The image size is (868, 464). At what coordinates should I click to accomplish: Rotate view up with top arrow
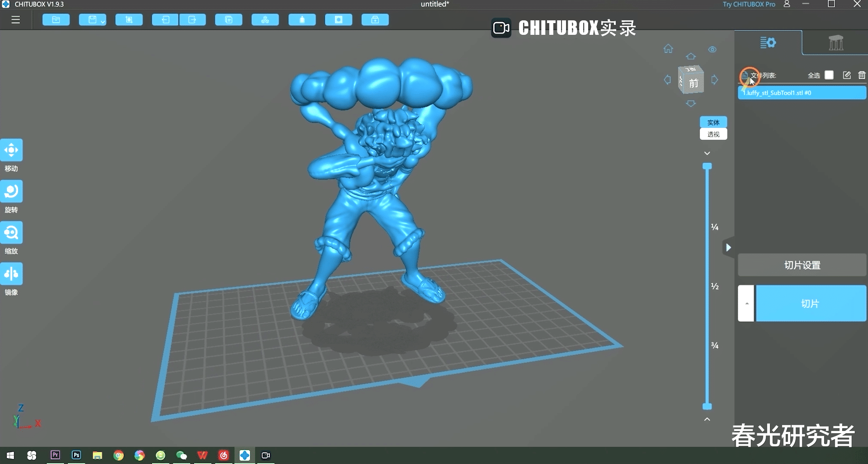(x=691, y=56)
